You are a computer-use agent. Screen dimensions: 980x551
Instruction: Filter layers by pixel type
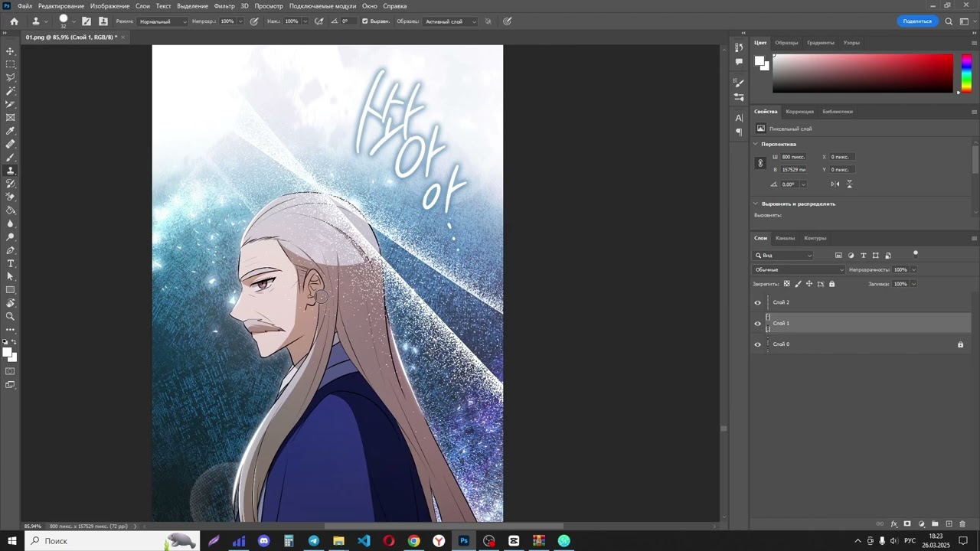point(838,256)
